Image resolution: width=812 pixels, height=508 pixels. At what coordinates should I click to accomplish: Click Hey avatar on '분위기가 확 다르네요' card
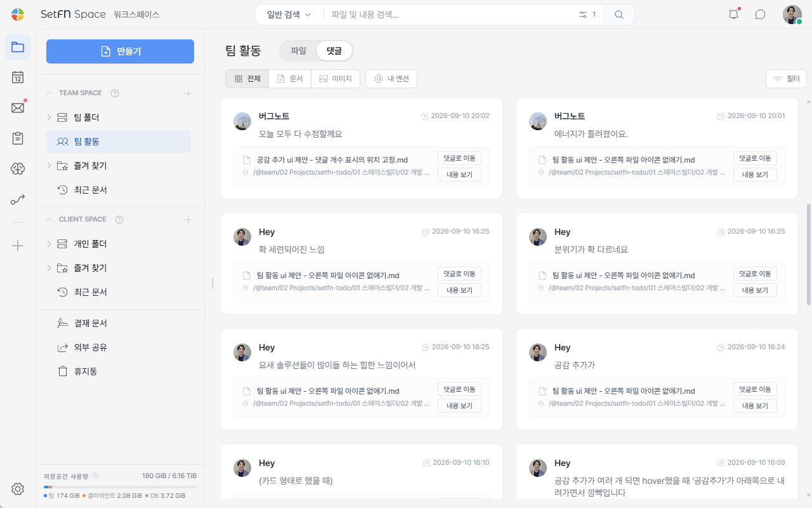(538, 237)
